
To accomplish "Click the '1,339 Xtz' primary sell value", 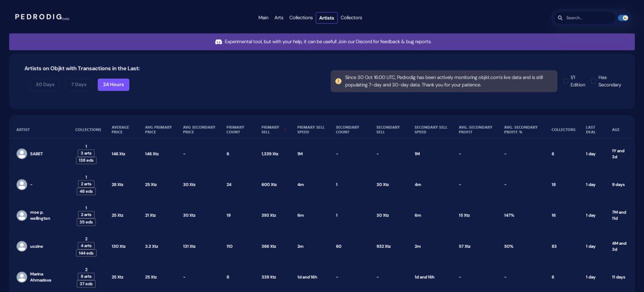I will tap(270, 154).
